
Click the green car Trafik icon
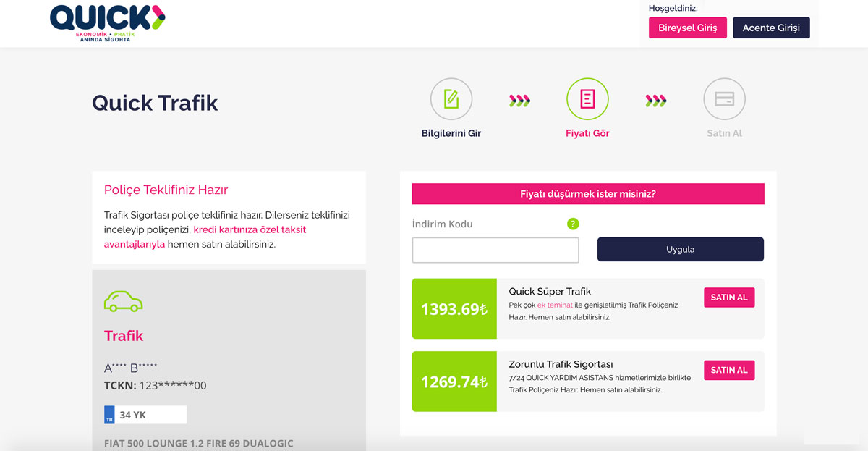point(124,301)
